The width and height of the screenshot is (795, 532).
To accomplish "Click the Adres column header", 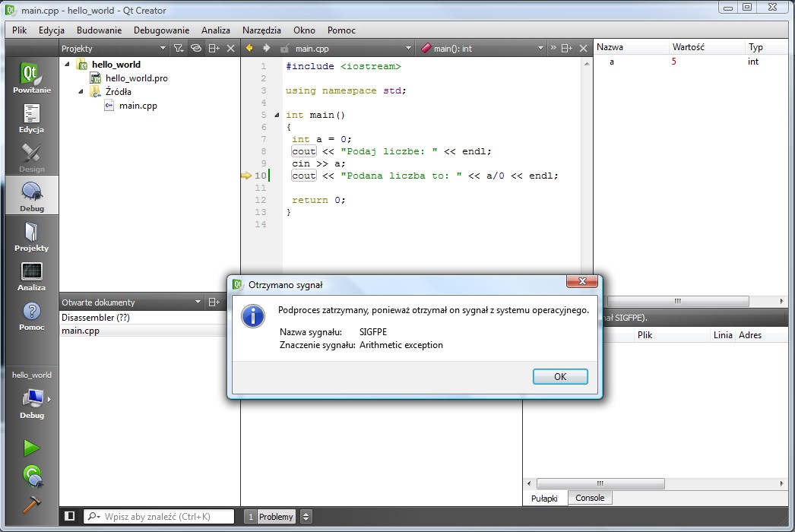I will [762, 334].
